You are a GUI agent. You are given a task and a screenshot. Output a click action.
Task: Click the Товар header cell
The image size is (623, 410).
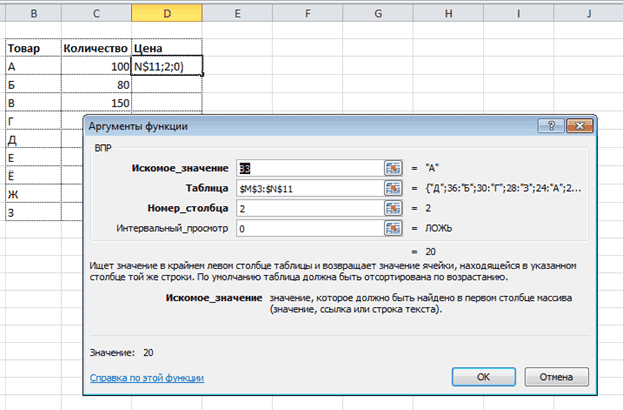pyautogui.click(x=32, y=48)
